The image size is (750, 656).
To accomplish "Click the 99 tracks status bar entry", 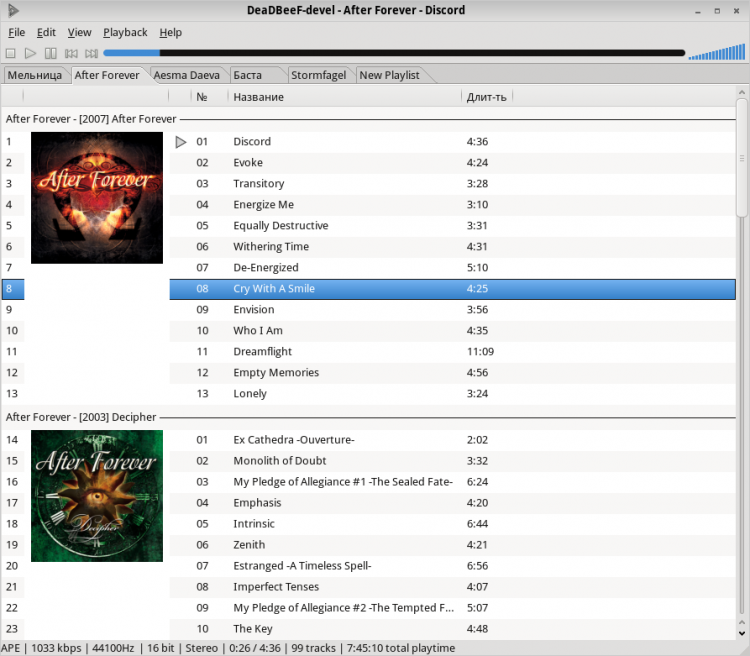I will click(313, 648).
